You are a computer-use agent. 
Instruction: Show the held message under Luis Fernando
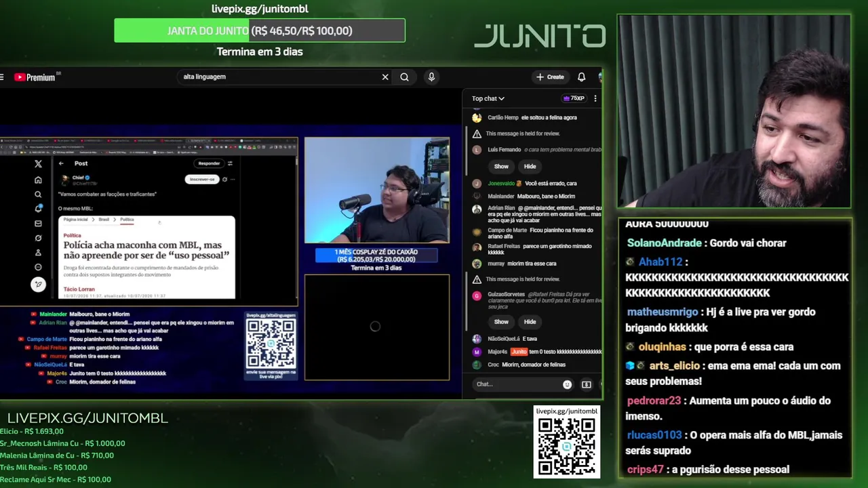[501, 166]
